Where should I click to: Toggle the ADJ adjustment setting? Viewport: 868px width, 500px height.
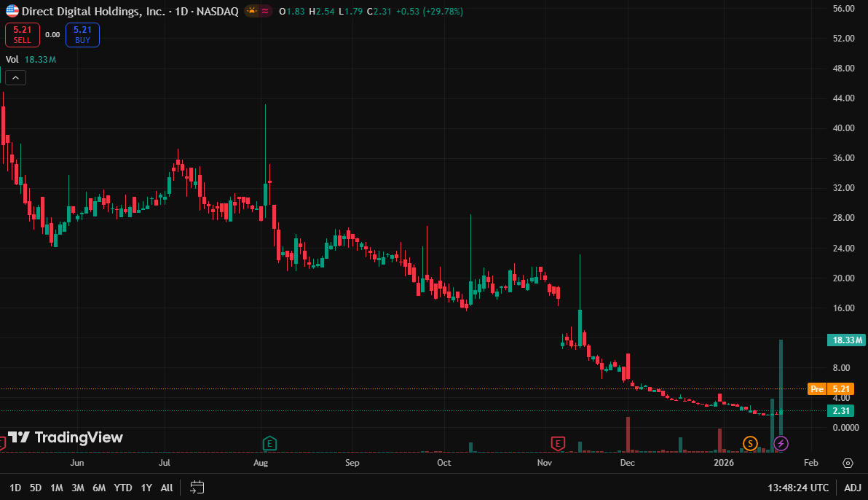pos(853,488)
